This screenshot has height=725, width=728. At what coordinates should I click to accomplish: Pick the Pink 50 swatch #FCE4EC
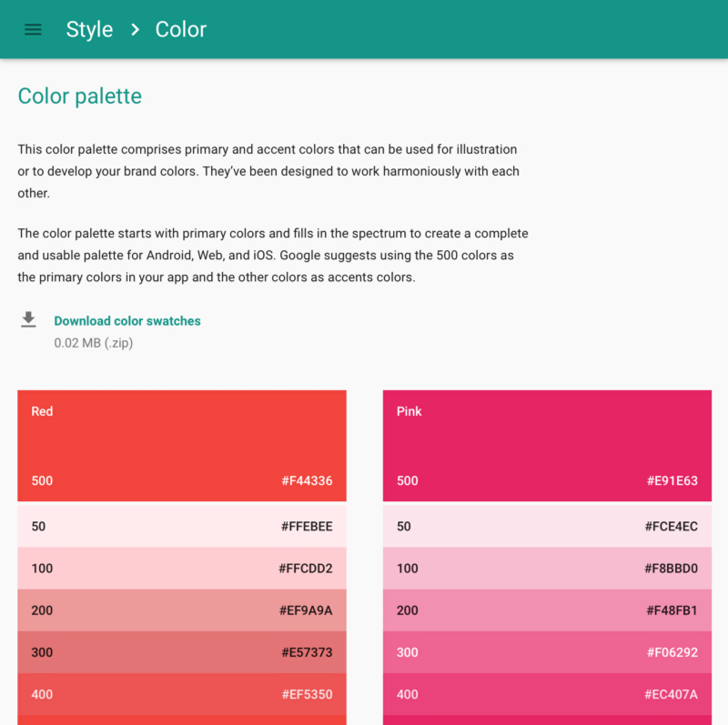547,527
